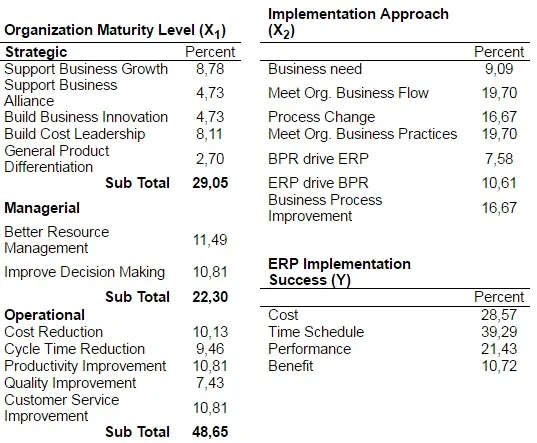Click the Support Business Growth row label
Viewport: 537px width, 443px height.
coord(86,69)
